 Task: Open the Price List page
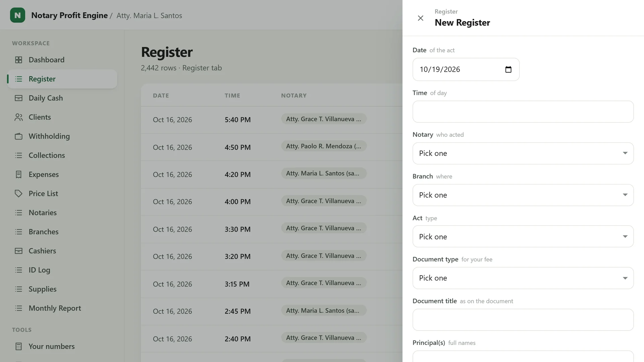pos(62,193)
